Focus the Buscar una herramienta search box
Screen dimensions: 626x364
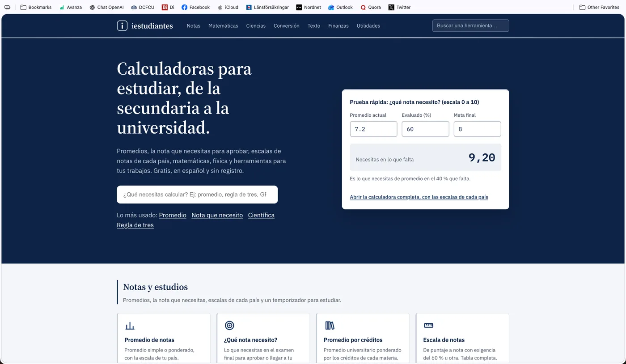tap(470, 25)
